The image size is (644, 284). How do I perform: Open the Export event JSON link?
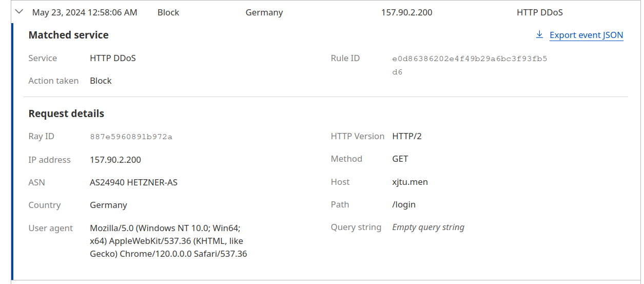point(586,35)
